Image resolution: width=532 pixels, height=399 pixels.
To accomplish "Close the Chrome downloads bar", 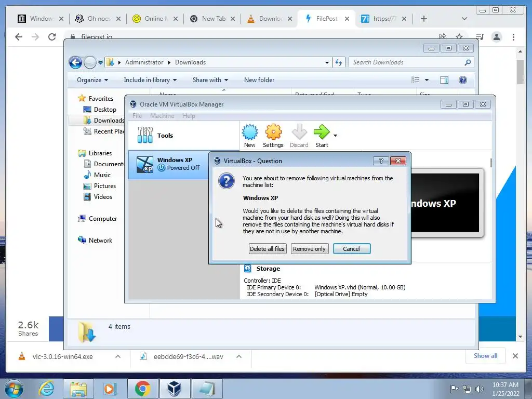I will (515, 356).
